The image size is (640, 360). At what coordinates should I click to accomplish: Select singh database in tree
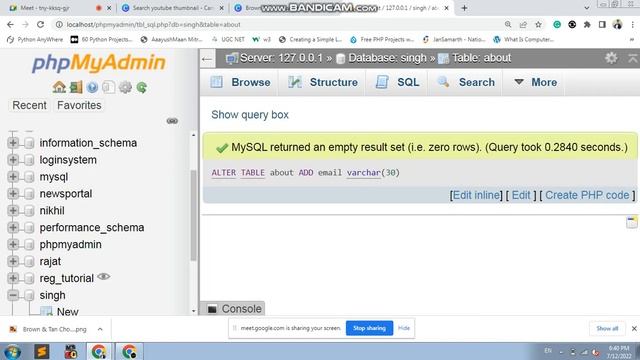tap(52, 295)
